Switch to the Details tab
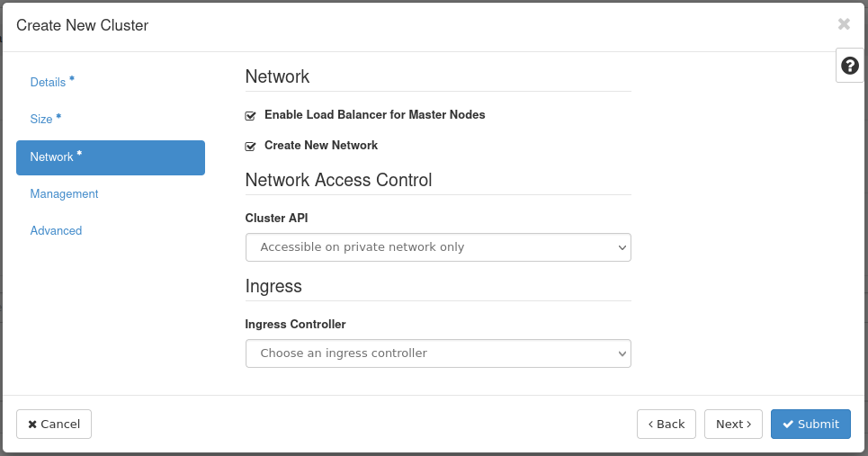 pyautogui.click(x=48, y=82)
